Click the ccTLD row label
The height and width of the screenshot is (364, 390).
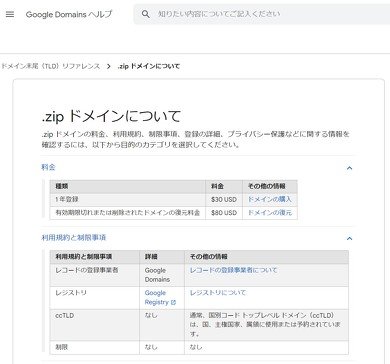65,315
